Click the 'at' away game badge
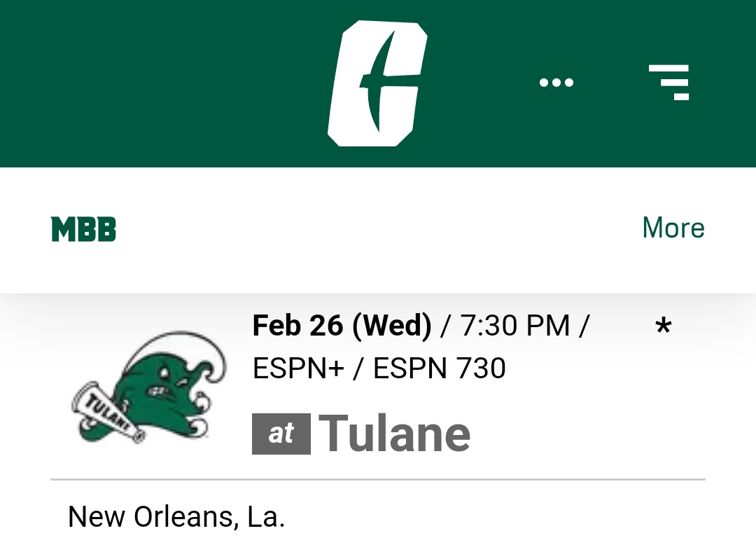Viewport: 756px width, 538px height. [281, 434]
